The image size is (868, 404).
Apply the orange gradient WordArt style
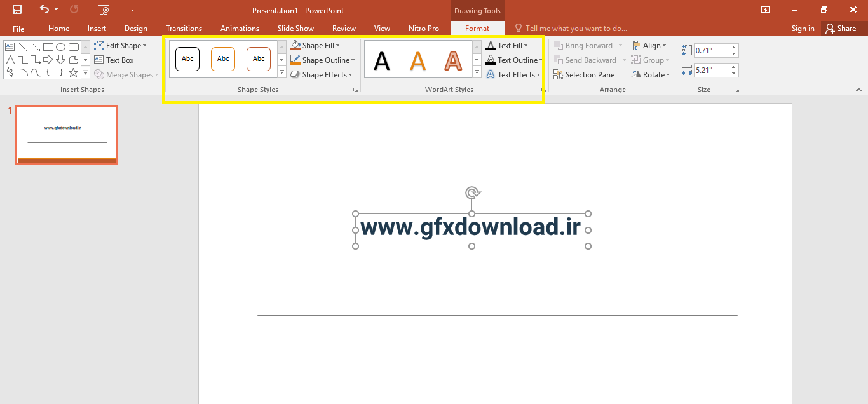click(x=417, y=60)
